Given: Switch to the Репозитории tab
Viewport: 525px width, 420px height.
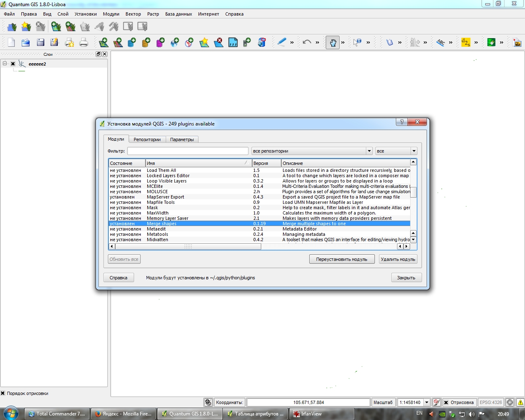Looking at the screenshot, I should (x=147, y=139).
